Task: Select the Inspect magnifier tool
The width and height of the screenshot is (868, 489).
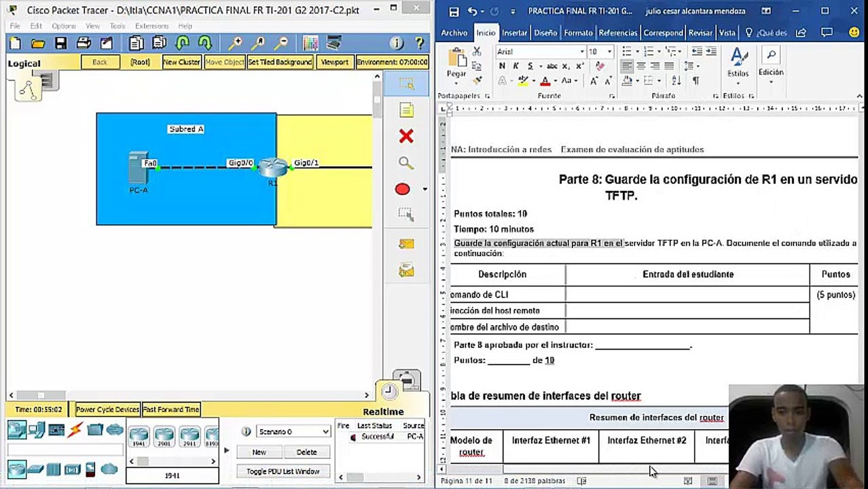Action: pyautogui.click(x=406, y=163)
